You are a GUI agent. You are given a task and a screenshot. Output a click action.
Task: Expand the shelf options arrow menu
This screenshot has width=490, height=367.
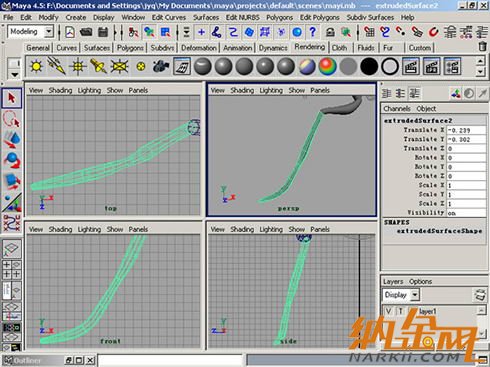pyautogui.click(x=15, y=75)
